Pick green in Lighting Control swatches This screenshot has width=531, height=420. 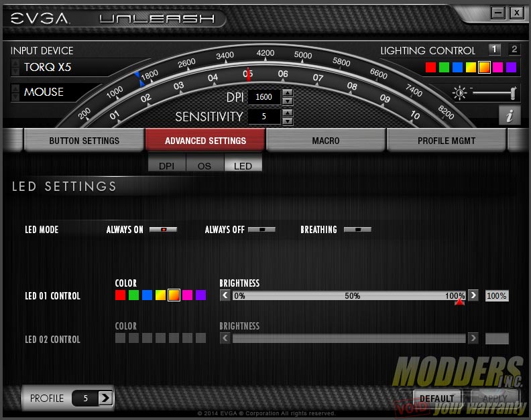[444, 68]
